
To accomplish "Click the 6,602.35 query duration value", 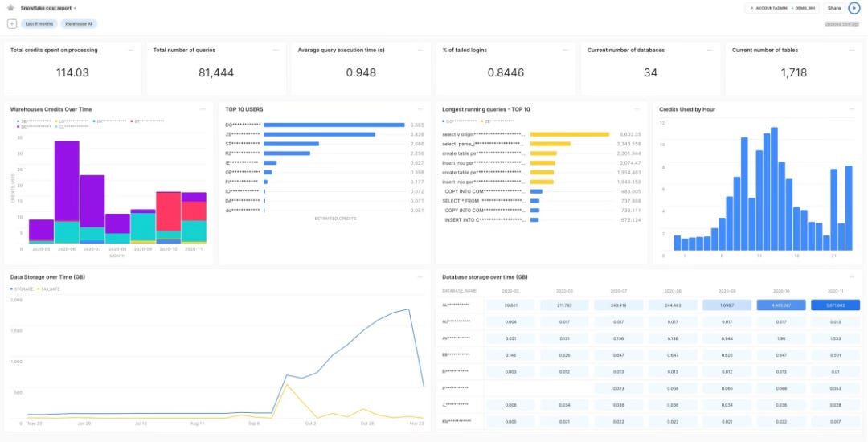I will 629,134.
